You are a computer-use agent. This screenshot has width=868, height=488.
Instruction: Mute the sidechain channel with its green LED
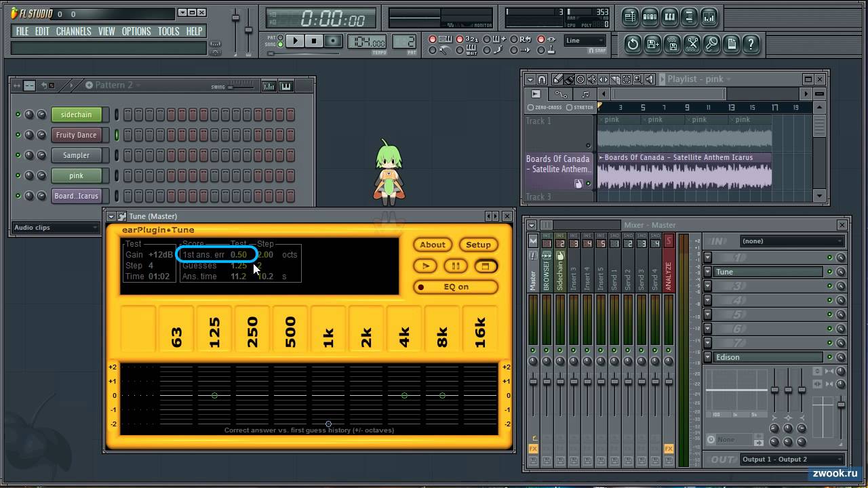(x=18, y=115)
